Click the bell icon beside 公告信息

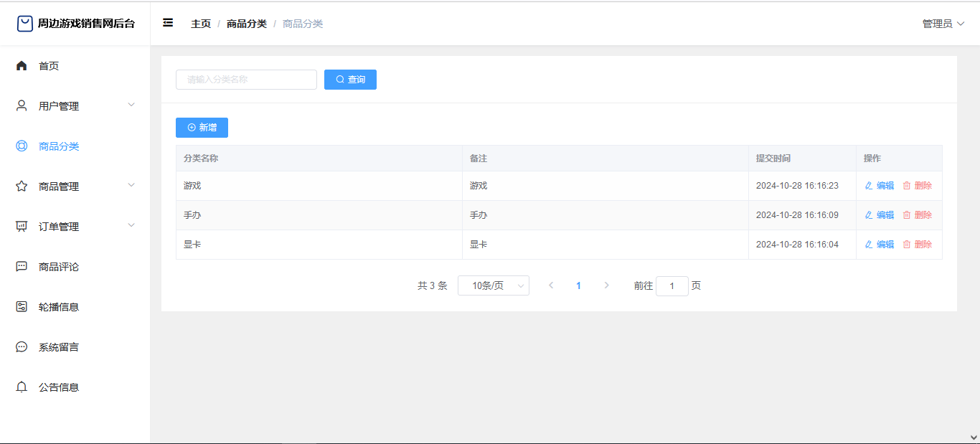(22, 387)
